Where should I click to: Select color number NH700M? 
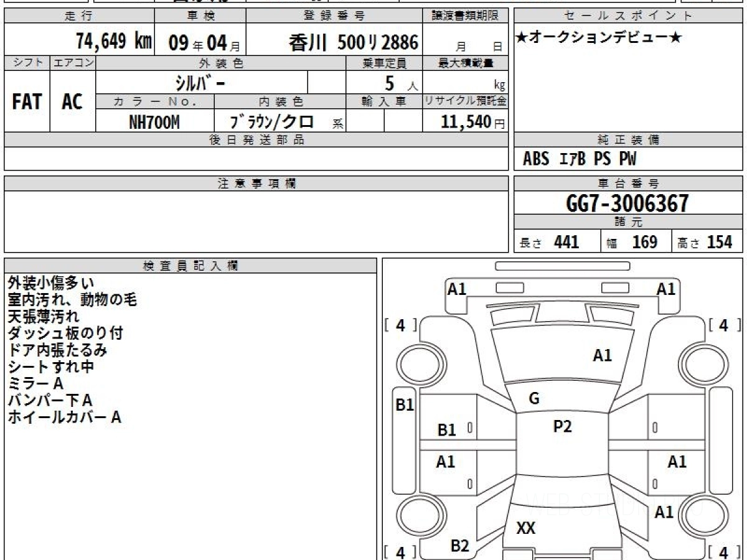coord(154,122)
